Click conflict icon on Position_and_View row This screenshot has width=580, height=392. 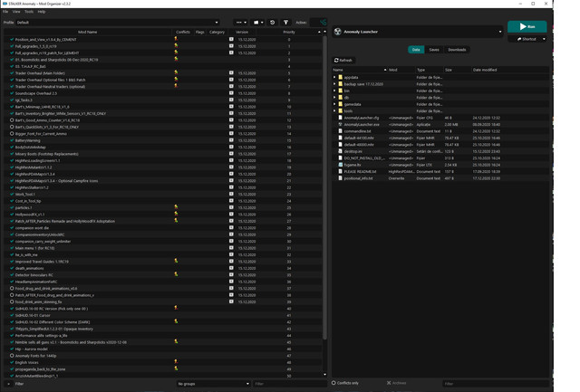tap(176, 39)
